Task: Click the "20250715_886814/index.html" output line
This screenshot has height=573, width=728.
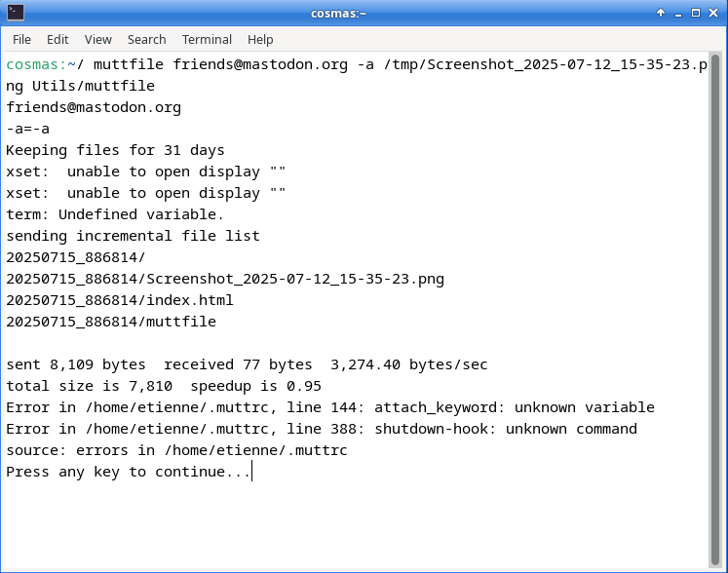Action: [x=120, y=300]
